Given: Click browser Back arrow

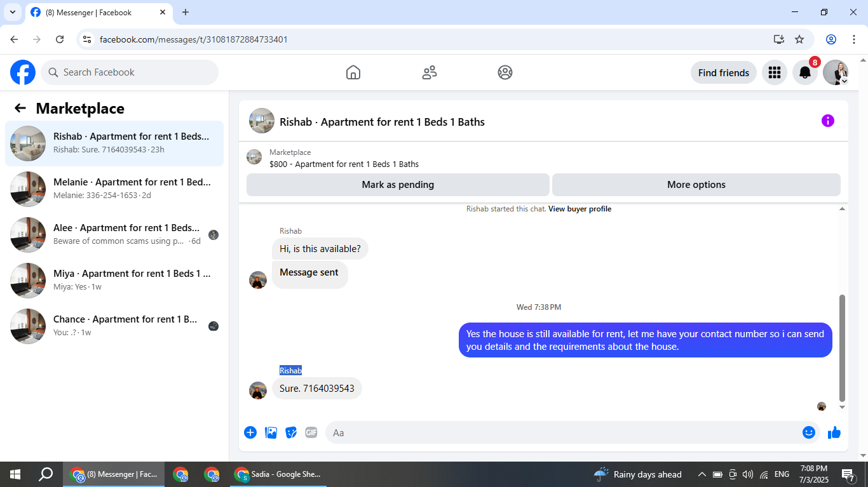Looking at the screenshot, I should [14, 39].
